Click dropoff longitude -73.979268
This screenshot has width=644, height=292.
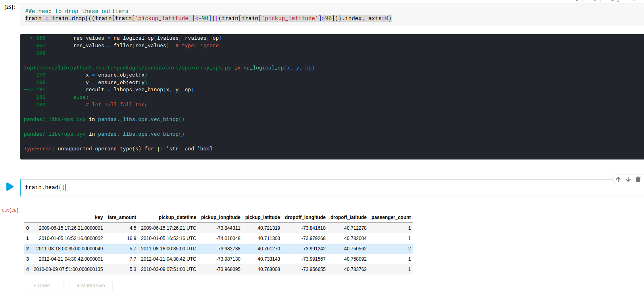pos(313,238)
